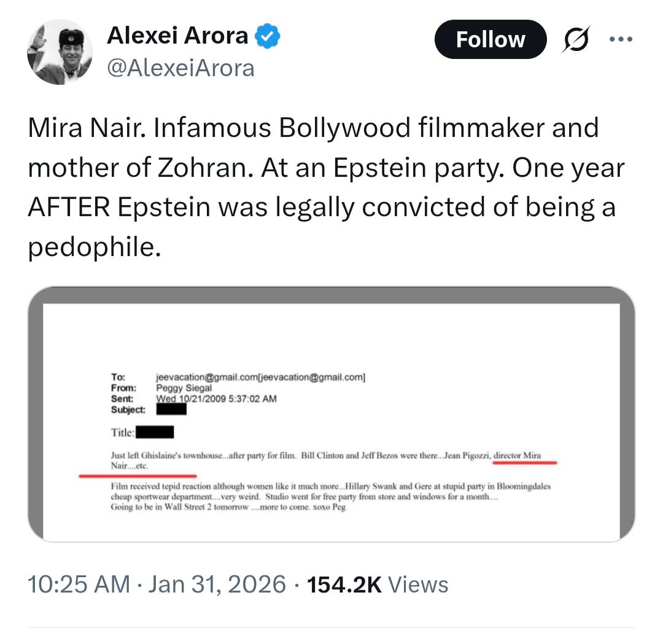The width and height of the screenshot is (663, 644).
Task: Click the redacted black box beside Subject
Action: pos(176,409)
